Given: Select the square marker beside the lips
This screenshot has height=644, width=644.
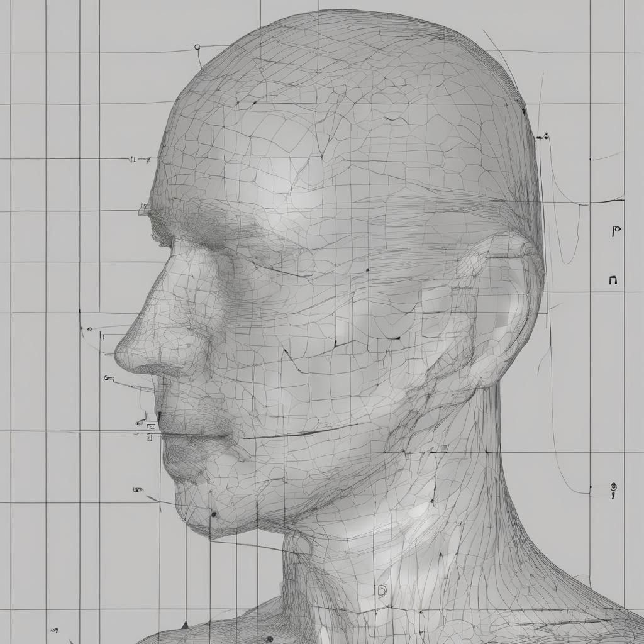Looking at the screenshot, I should click(150, 426).
